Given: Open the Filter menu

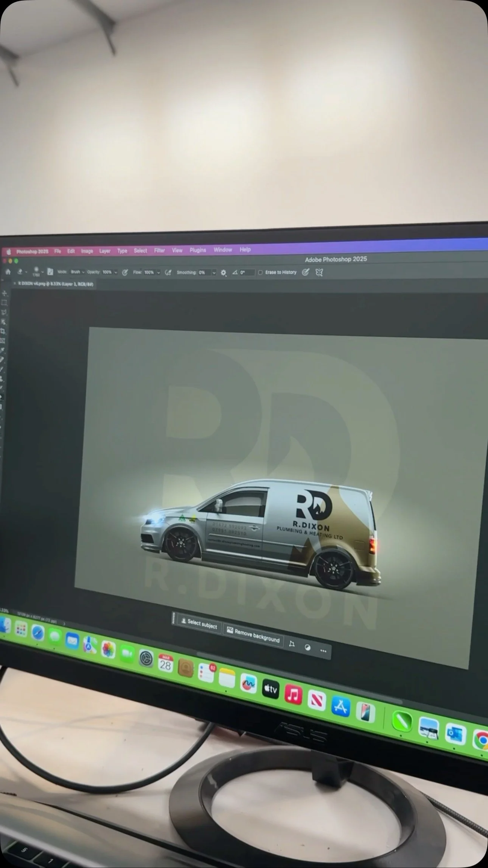Looking at the screenshot, I should point(160,250).
